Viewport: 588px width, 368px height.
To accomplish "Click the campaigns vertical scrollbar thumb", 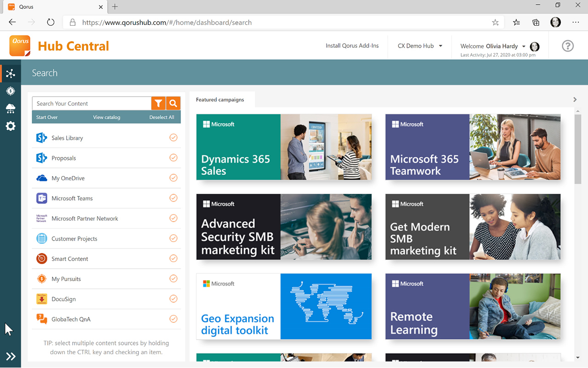I will tap(578, 149).
